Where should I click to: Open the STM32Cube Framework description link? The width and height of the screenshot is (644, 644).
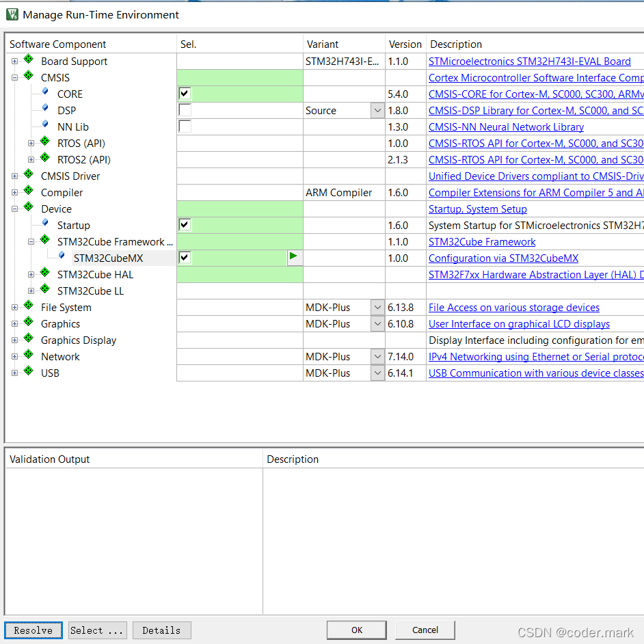(482, 242)
